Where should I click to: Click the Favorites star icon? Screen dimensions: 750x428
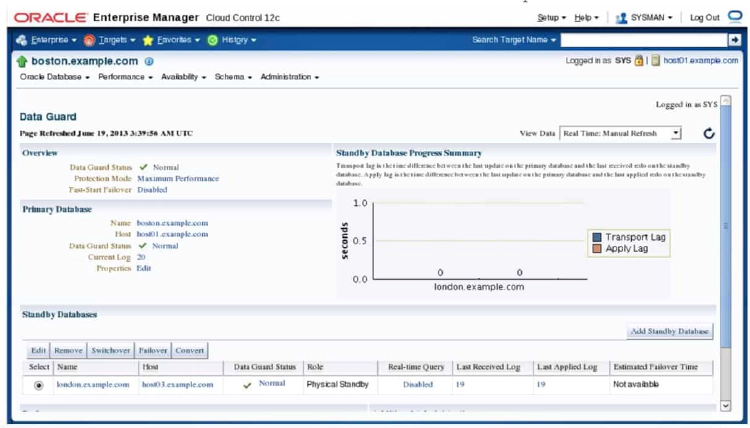(x=148, y=40)
